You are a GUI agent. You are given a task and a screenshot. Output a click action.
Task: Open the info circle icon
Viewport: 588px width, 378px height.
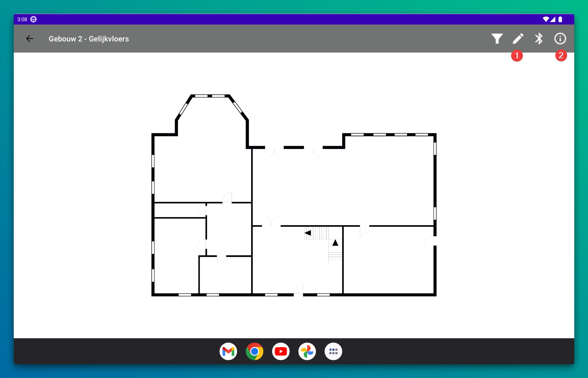[560, 39]
